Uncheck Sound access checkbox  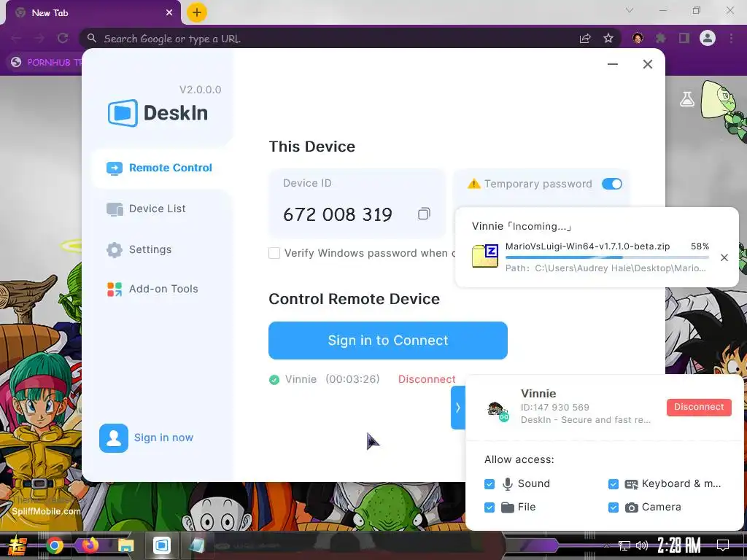(489, 484)
